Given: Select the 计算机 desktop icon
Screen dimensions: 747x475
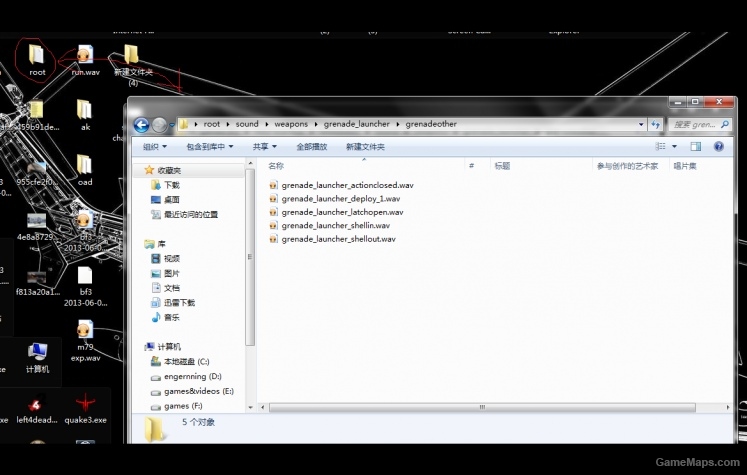Looking at the screenshot, I should [37, 358].
